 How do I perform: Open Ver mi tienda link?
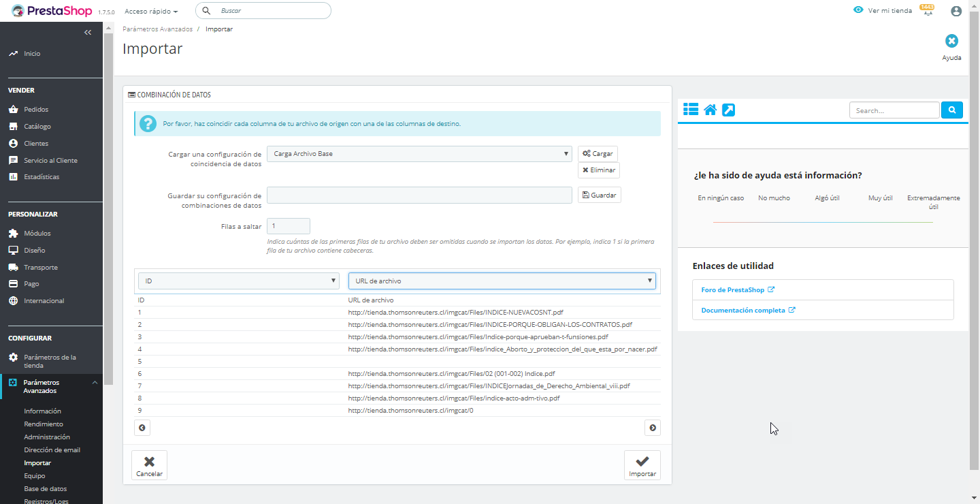tap(883, 11)
